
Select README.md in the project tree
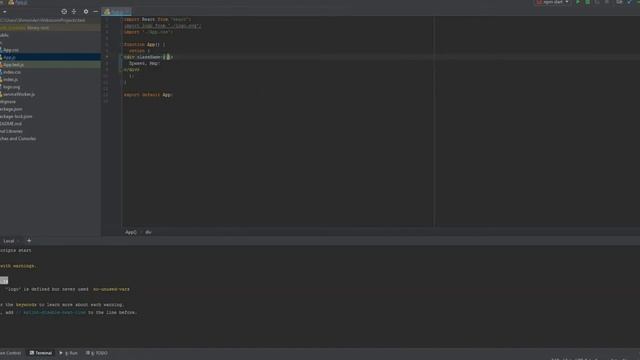[11, 124]
